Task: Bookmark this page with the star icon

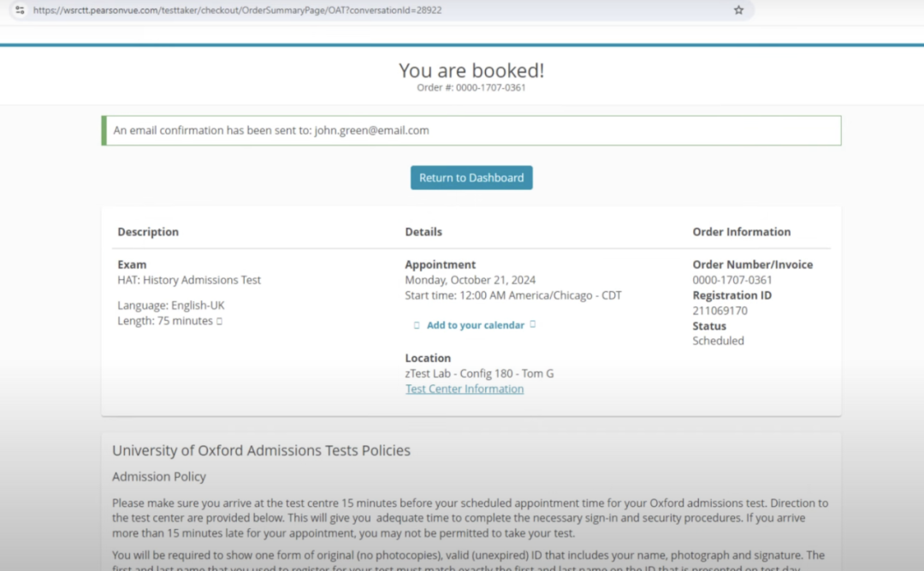Action: 738,10
